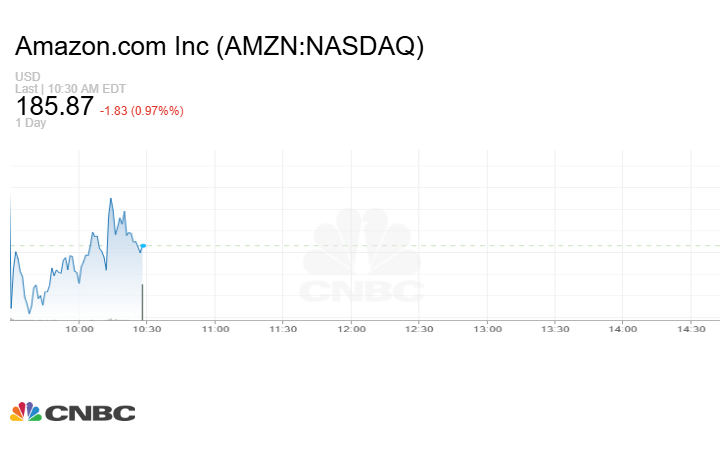Click the CNBC peacock logo at bottom left
The width and height of the screenshot is (720, 450).
tap(72, 412)
